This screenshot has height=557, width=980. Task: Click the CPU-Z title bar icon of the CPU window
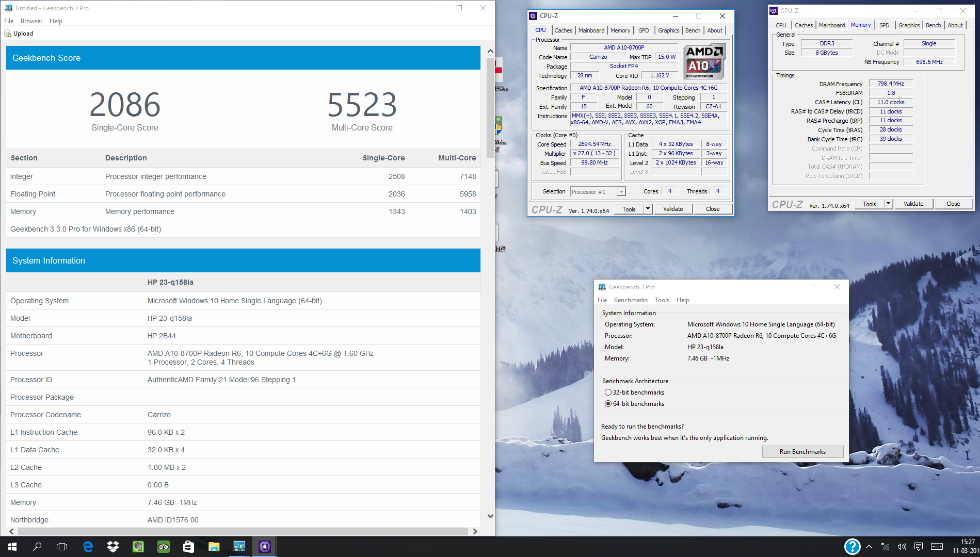(x=534, y=16)
